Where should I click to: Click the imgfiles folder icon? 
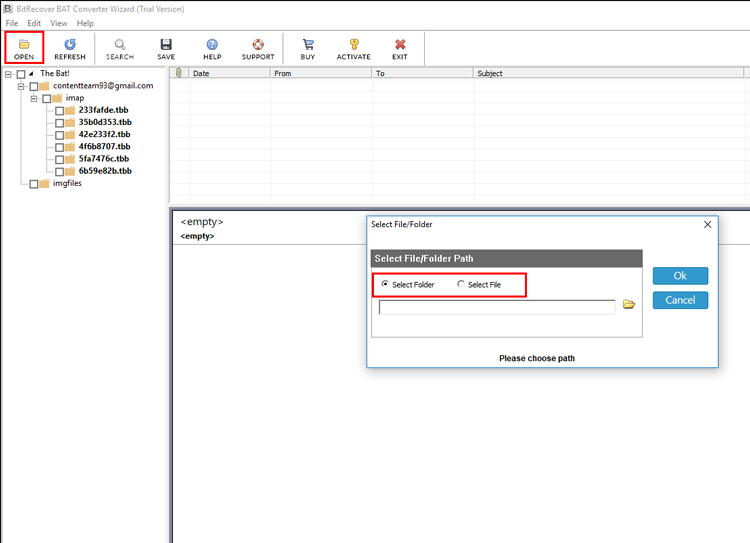tap(44, 184)
